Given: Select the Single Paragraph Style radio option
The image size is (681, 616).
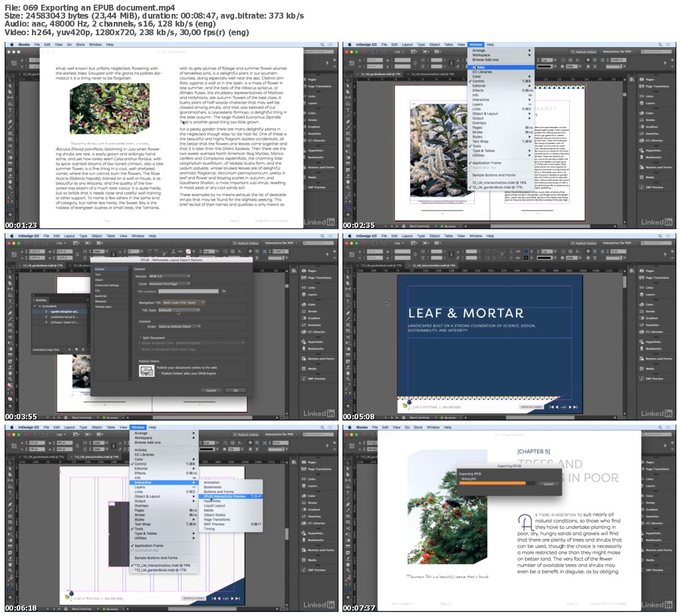Looking at the screenshot, I should 140,343.
